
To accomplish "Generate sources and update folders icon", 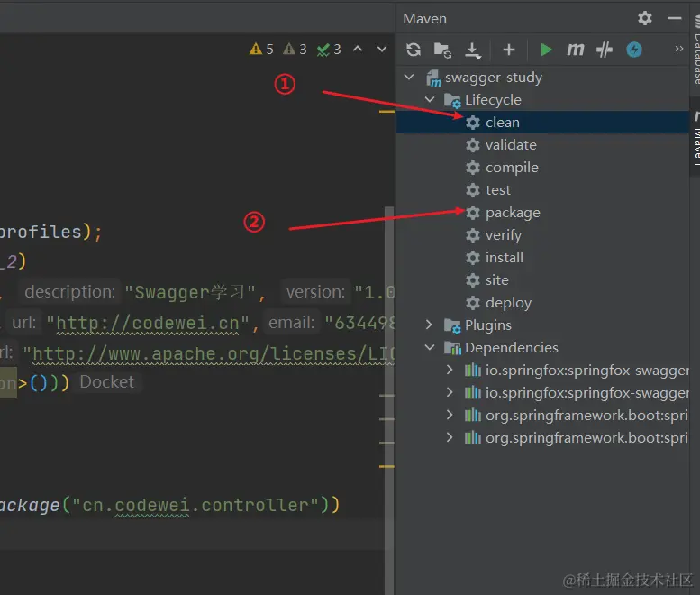I will pyautogui.click(x=442, y=50).
